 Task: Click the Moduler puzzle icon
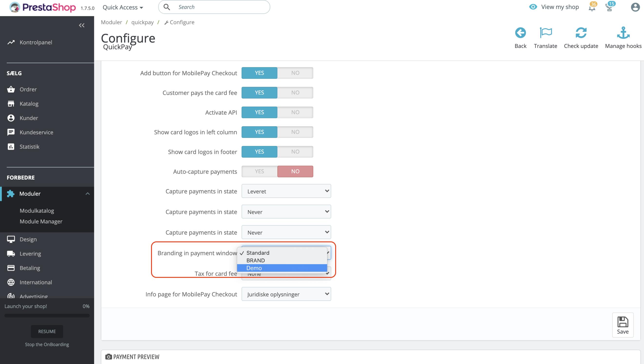(x=10, y=193)
